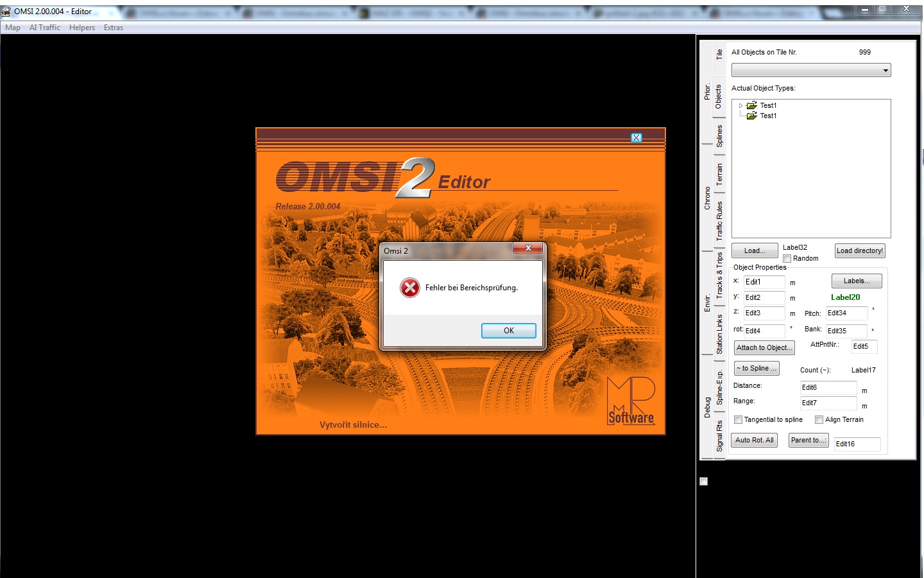This screenshot has height=578, width=924.
Task: Check the Align Terrain option
Action: click(819, 420)
